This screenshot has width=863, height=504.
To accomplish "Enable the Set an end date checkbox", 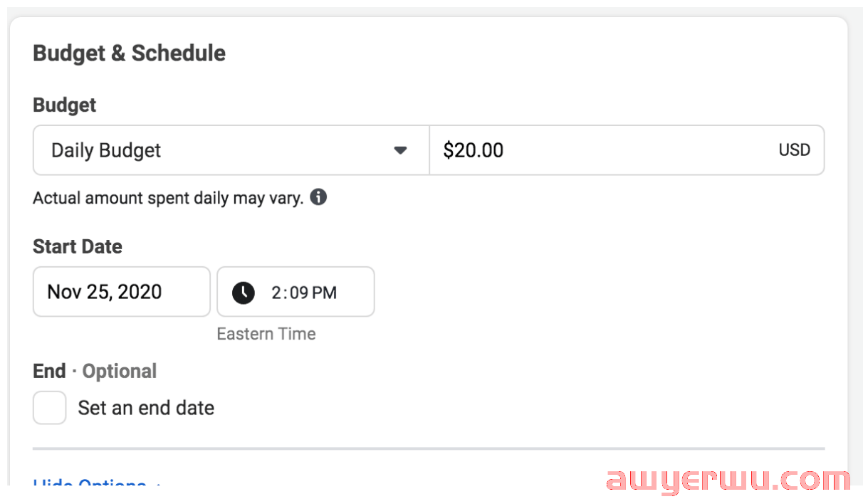I will pyautogui.click(x=50, y=408).
